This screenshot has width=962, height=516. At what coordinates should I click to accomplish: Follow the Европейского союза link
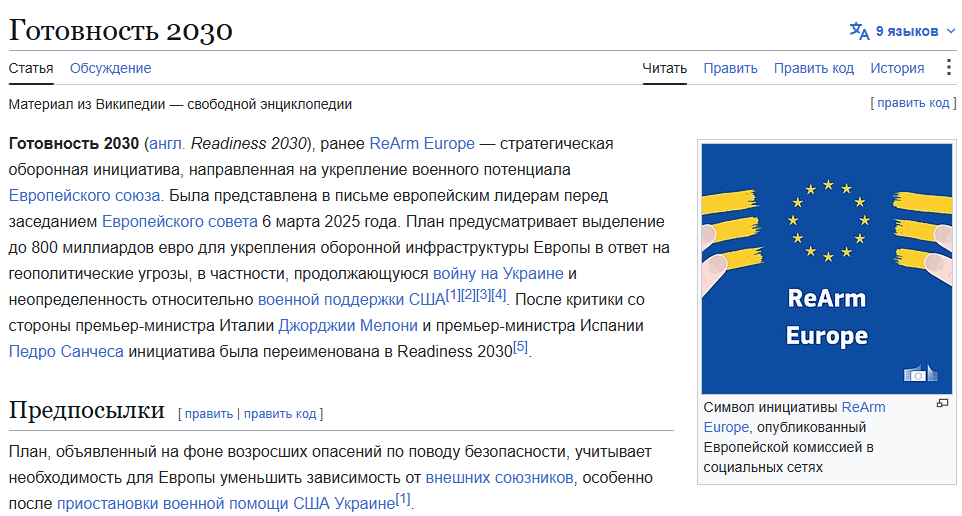pyautogui.click(x=85, y=196)
